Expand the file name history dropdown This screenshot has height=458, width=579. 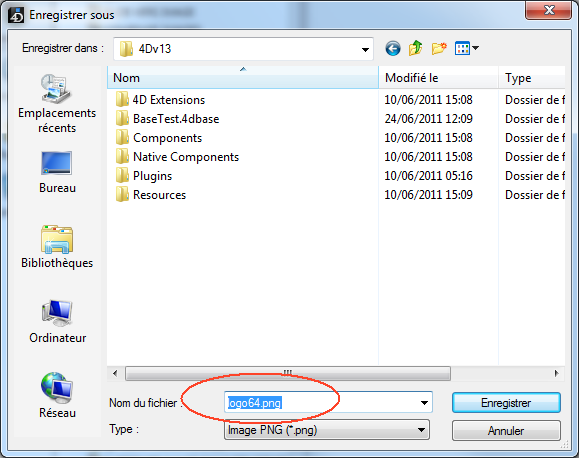point(424,403)
